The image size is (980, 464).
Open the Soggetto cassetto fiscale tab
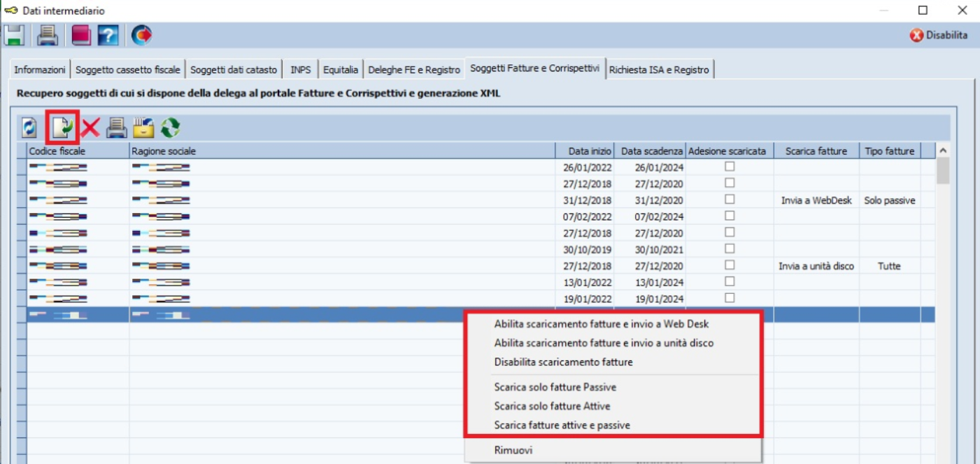pyautogui.click(x=128, y=69)
